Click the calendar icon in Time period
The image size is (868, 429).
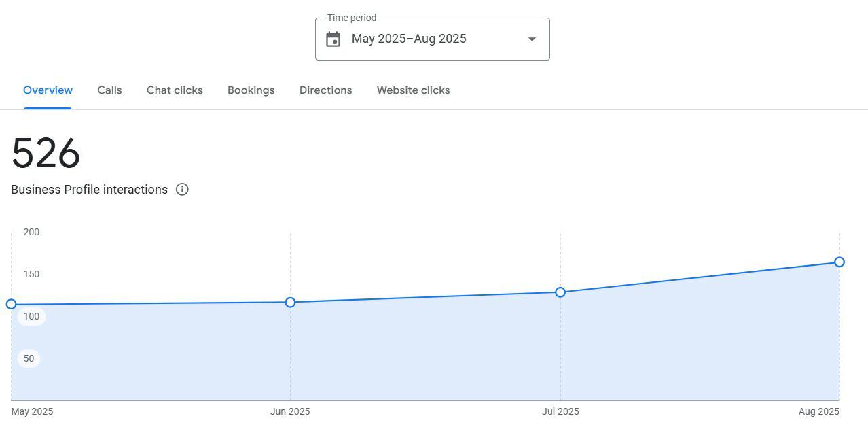click(x=333, y=39)
